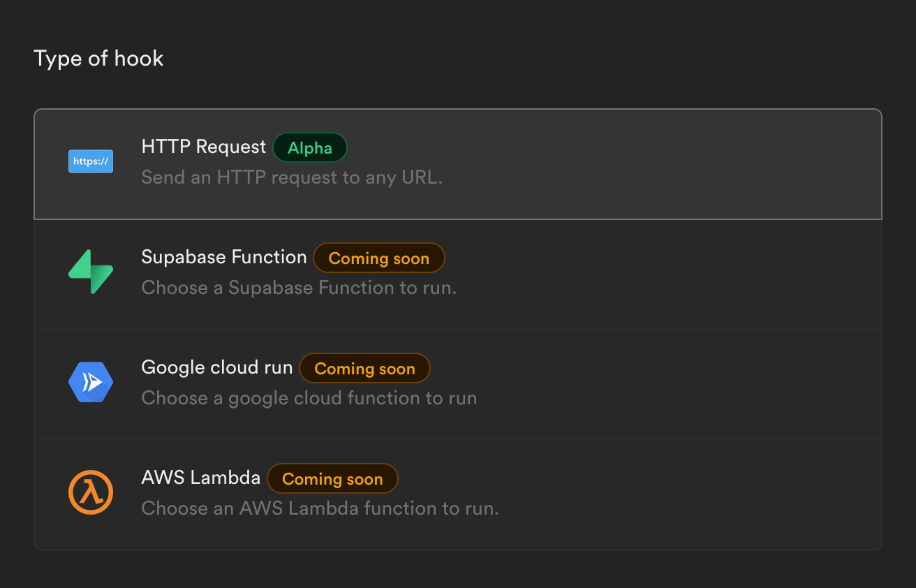Screen dimensions: 916x588
Task: Click the AWS Lambda title text
Action: coord(200,478)
